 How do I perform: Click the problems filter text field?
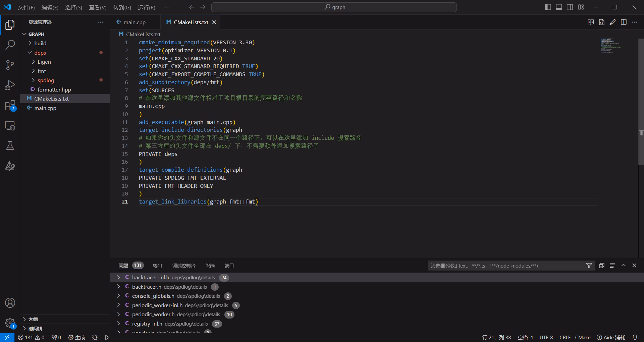coord(506,266)
